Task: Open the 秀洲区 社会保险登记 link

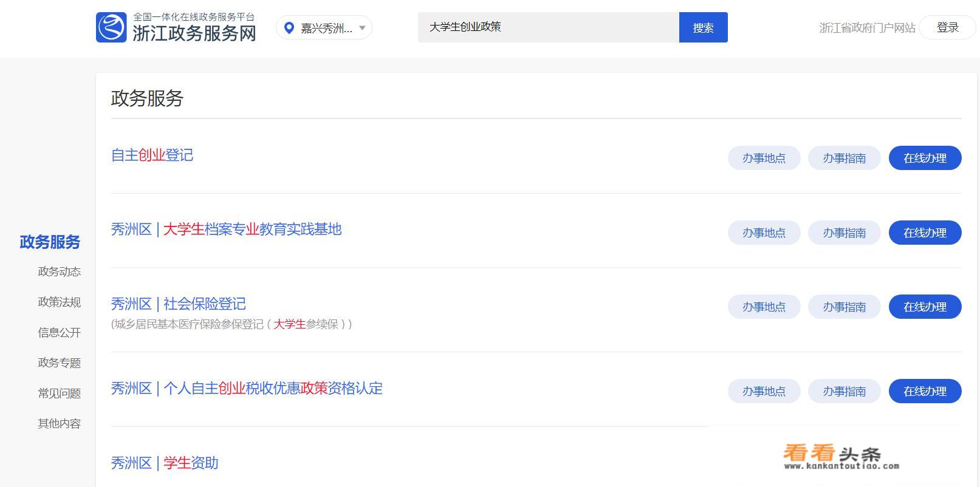Action: (178, 304)
